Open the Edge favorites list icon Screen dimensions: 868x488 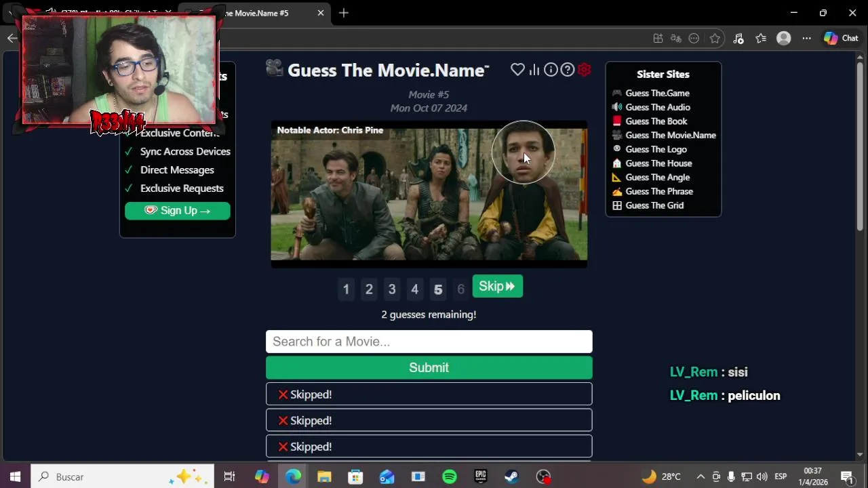761,39
